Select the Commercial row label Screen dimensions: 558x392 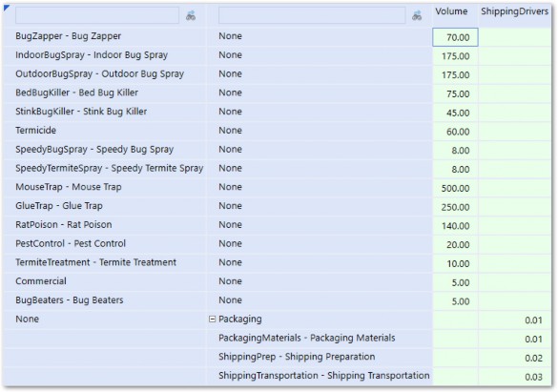coord(41,281)
